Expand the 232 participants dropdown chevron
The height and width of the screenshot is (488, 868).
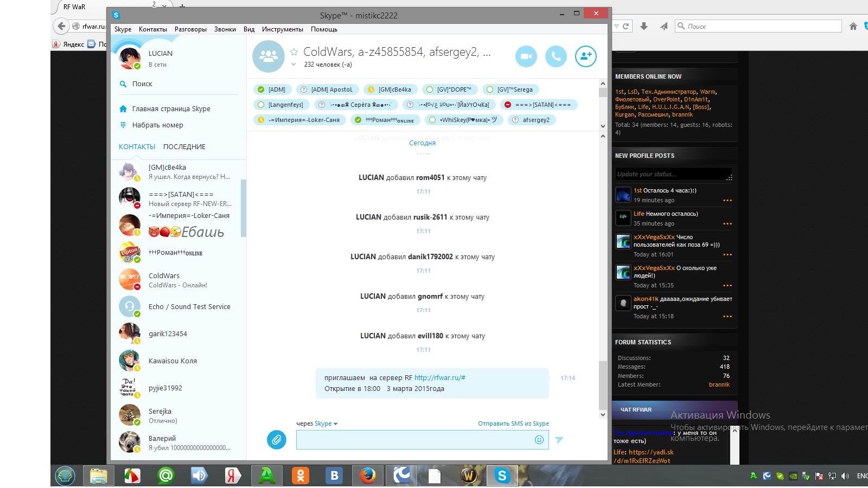[x=293, y=65]
